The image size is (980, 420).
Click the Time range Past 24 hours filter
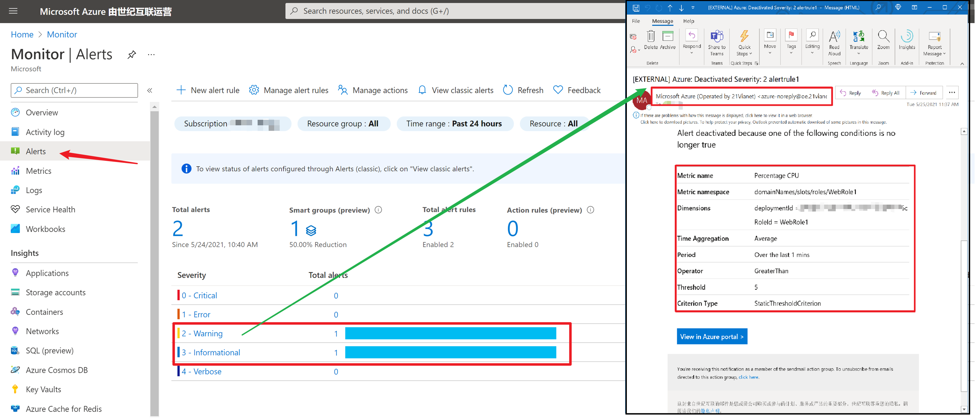click(x=454, y=123)
